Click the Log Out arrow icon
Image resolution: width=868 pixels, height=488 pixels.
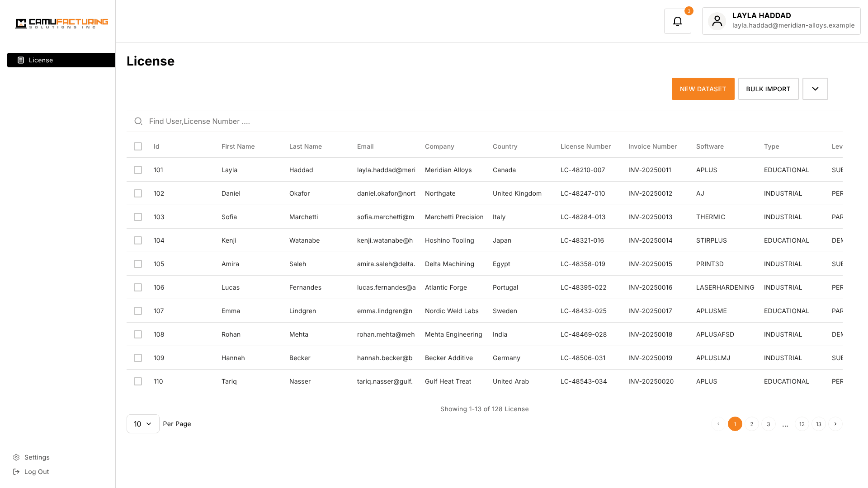pos(16,472)
